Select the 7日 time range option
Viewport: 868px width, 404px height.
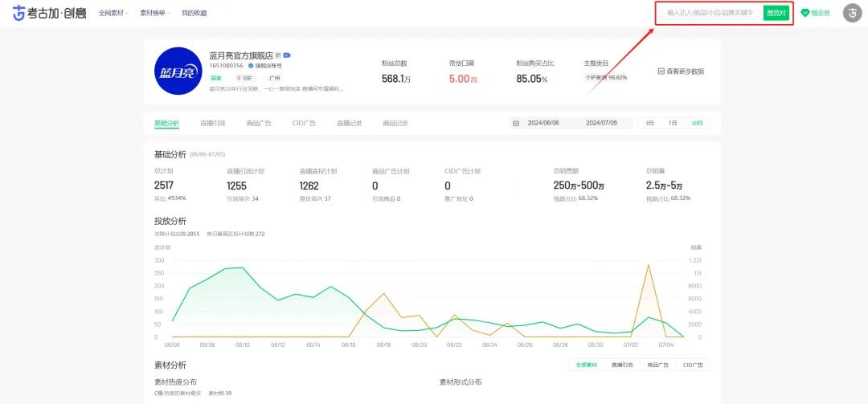click(x=673, y=123)
